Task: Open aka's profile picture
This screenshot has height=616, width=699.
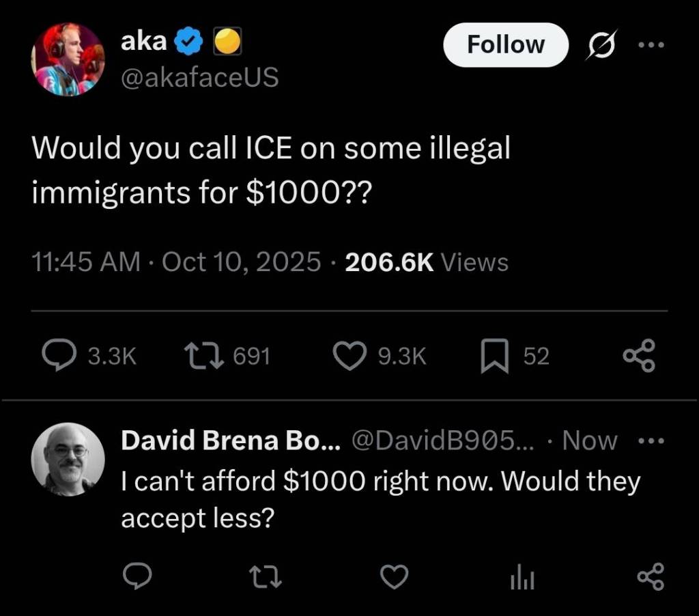Action: 68,59
